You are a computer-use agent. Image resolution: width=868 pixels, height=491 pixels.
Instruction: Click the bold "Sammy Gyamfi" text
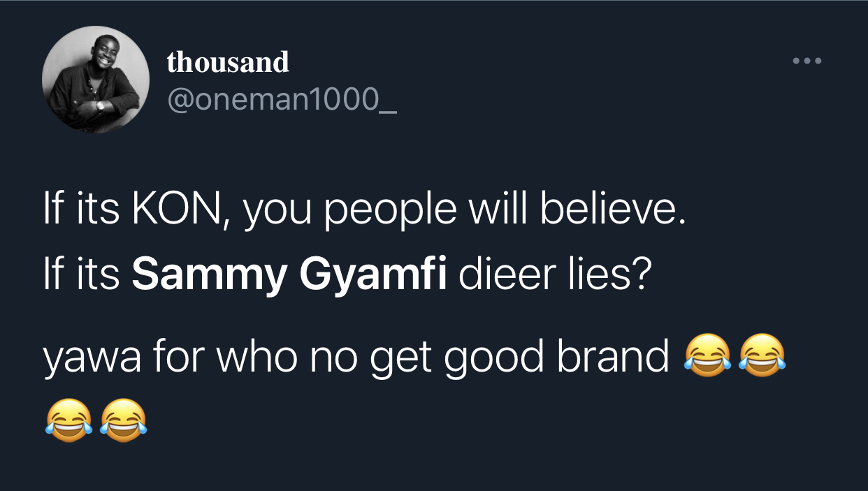pos(289,276)
